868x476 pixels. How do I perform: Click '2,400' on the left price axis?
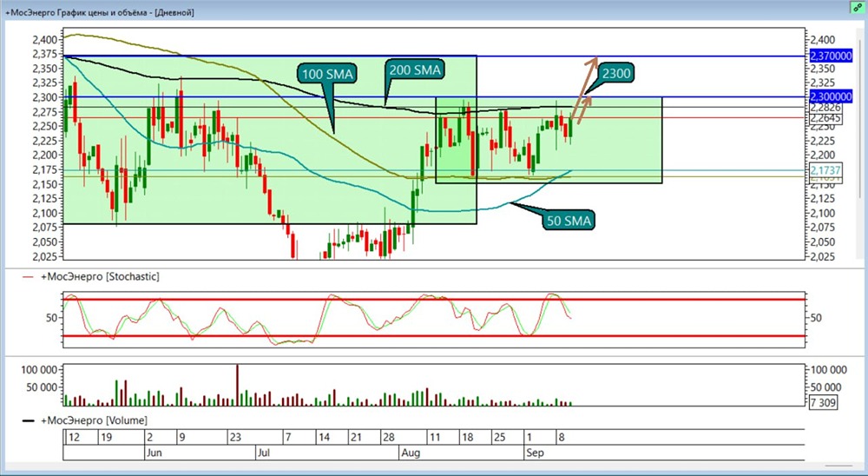click(x=44, y=39)
